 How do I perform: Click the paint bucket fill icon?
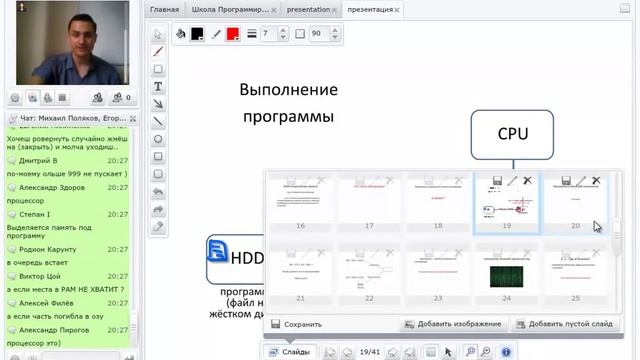tap(180, 34)
